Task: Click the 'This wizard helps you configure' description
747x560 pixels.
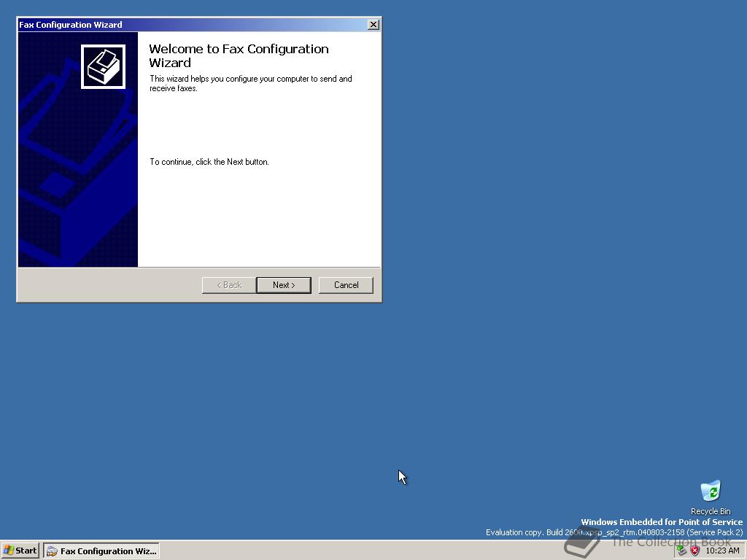Action: [x=251, y=83]
